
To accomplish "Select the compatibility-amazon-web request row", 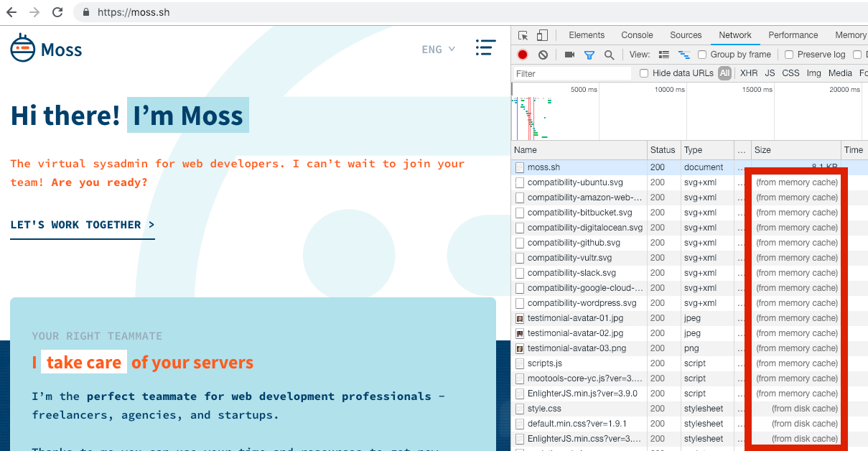I will click(x=689, y=197).
